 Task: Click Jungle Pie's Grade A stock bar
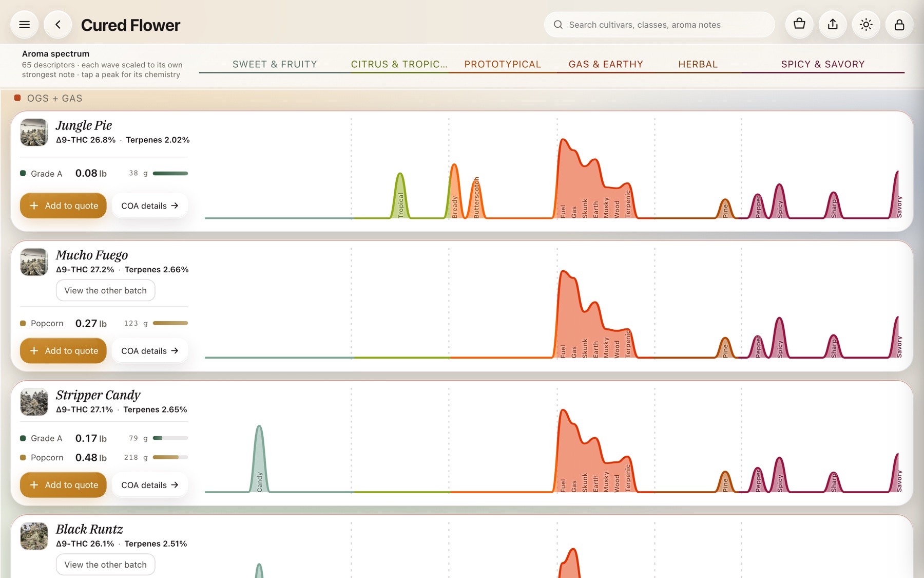170,173
